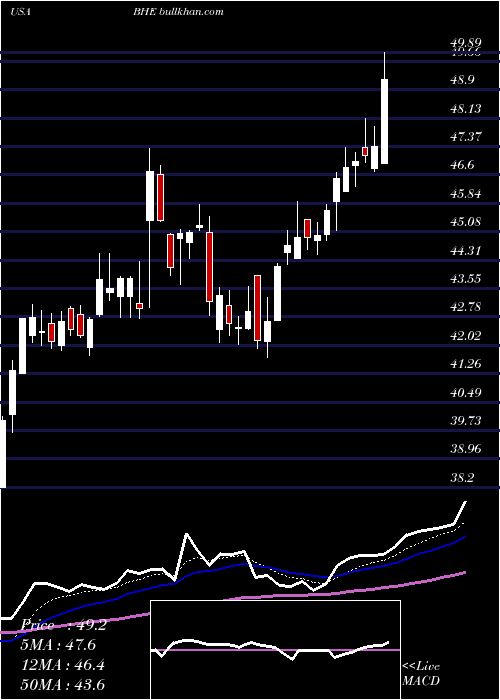This screenshot has width=500, height=700.
Task: Click the 42.78 price axis label
Action: [x=466, y=307]
